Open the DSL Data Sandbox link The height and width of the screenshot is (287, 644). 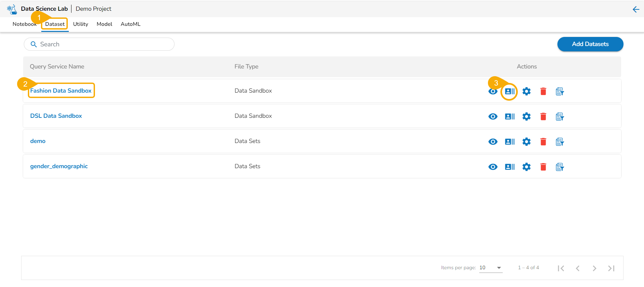[56, 116]
